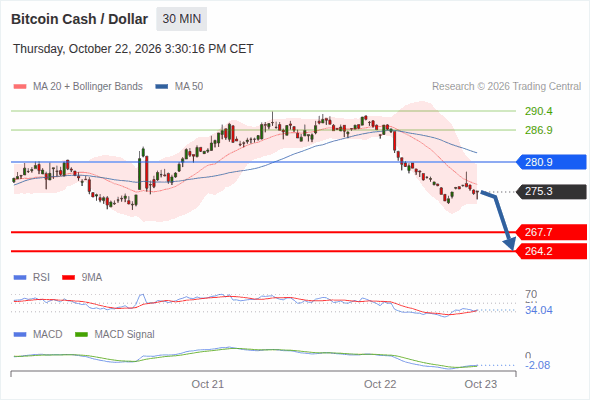Click the black 275.3 current price tag
The width and height of the screenshot is (590, 400).
(x=551, y=192)
